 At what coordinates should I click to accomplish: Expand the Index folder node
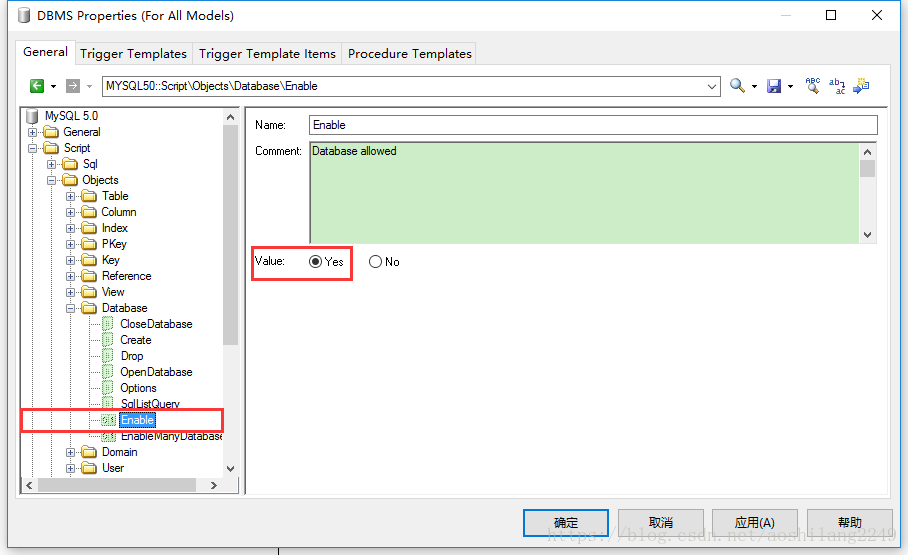70,228
